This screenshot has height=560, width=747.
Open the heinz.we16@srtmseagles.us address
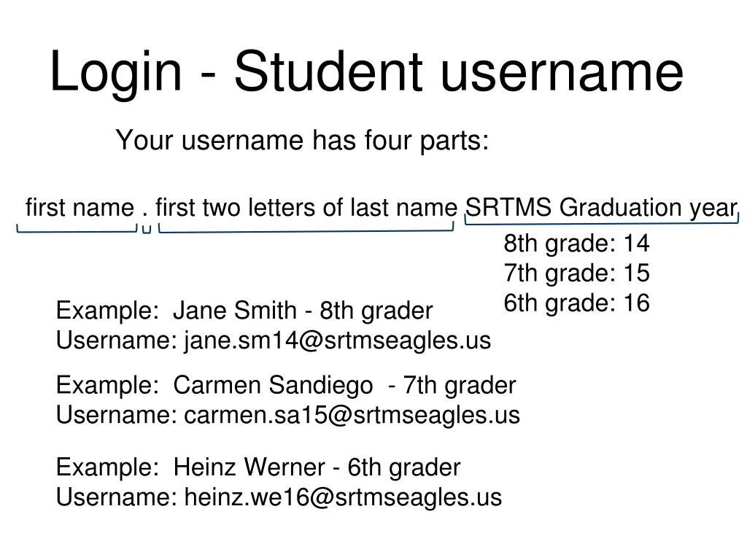(x=343, y=497)
